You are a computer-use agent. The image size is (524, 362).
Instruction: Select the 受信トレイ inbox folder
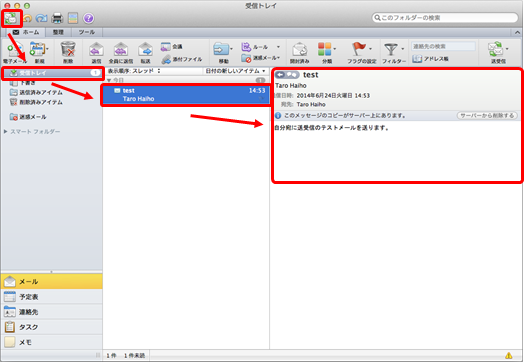[x=52, y=73]
